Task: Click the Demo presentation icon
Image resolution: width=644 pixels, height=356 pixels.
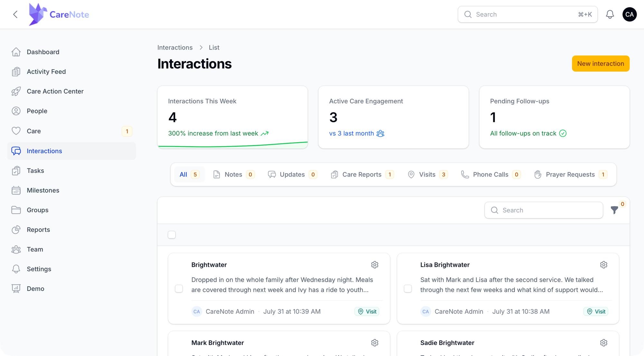Action: (16, 289)
